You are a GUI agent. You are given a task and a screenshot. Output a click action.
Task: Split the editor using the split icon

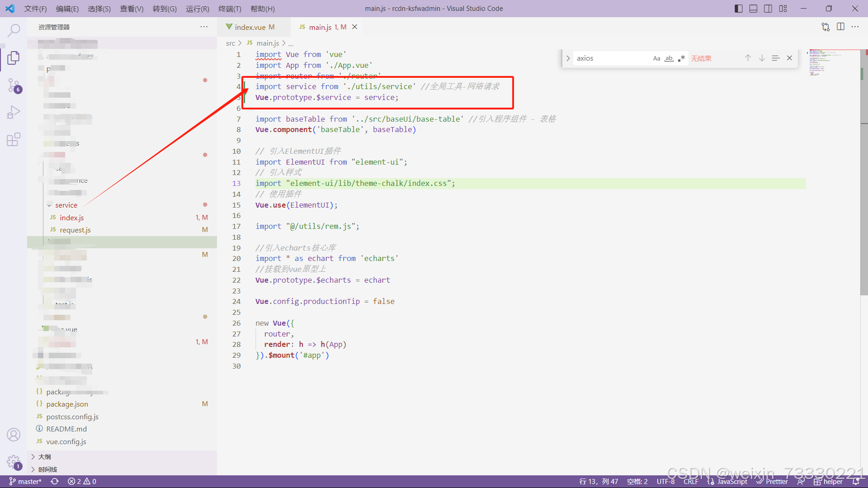click(x=841, y=27)
